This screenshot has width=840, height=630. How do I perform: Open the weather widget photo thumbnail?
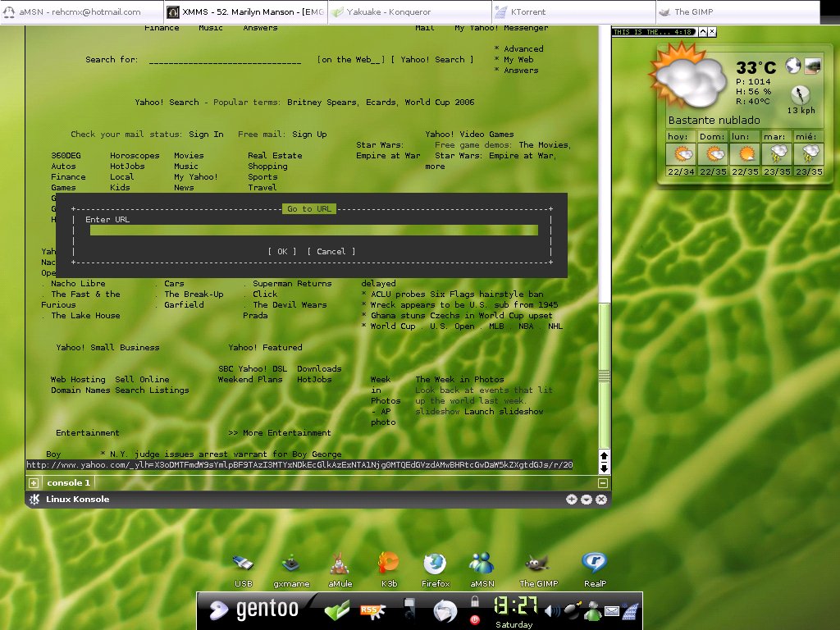click(812, 66)
